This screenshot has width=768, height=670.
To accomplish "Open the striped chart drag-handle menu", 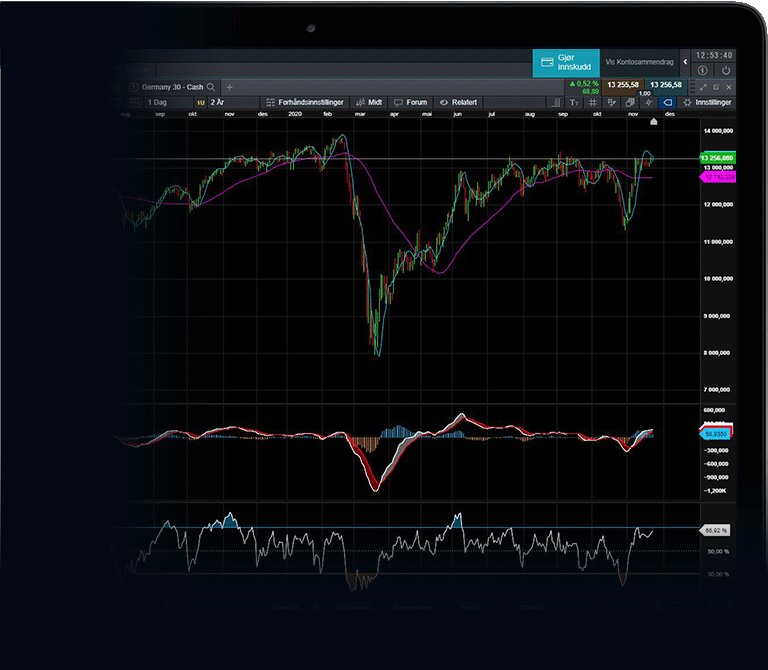I will [x=692, y=87].
